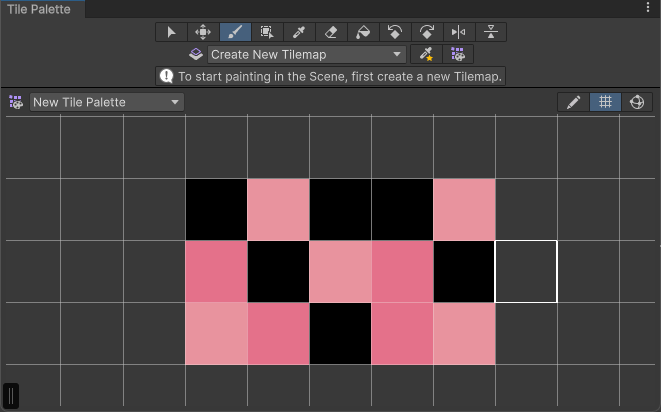Toggle the grid visibility button

click(x=605, y=102)
